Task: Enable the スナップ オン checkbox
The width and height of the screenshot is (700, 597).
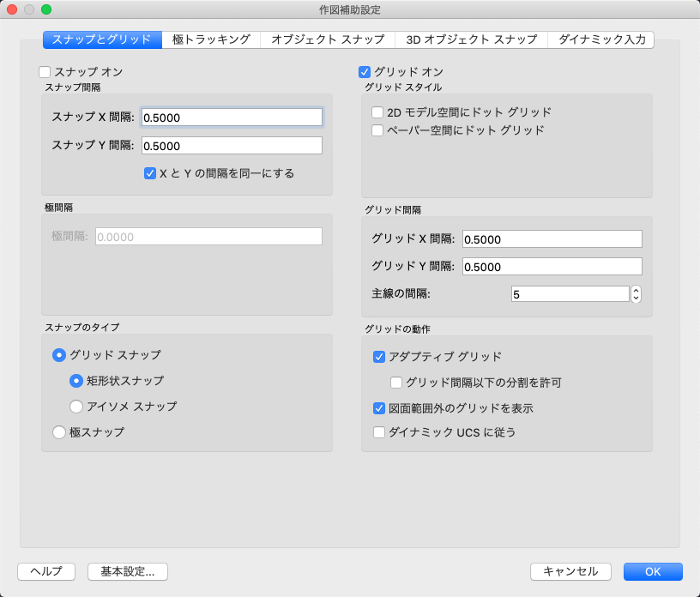Action: (45, 72)
